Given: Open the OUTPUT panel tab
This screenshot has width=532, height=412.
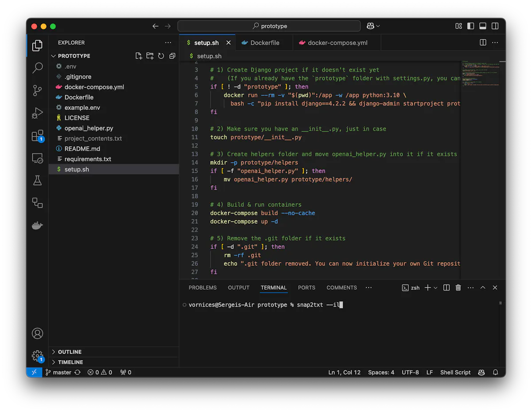Looking at the screenshot, I should click(239, 288).
